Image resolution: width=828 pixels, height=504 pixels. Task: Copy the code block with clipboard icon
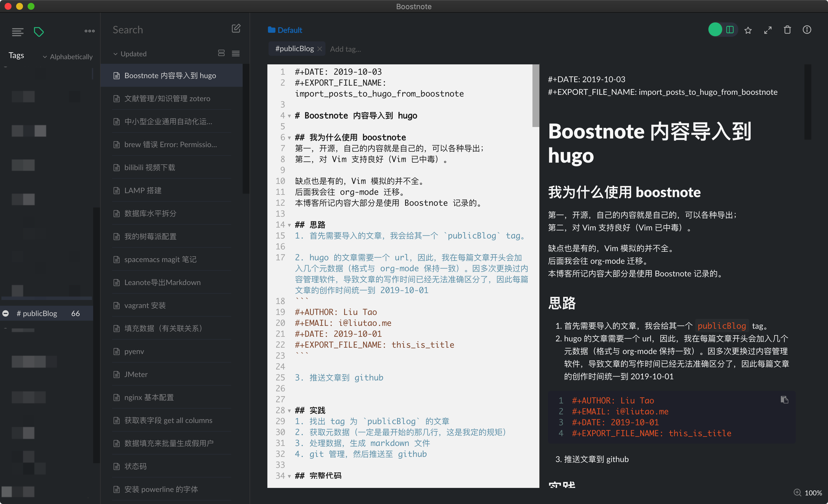click(x=784, y=400)
